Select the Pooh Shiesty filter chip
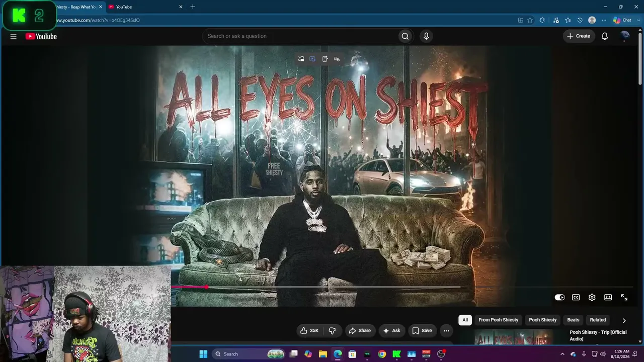 pyautogui.click(x=542, y=320)
